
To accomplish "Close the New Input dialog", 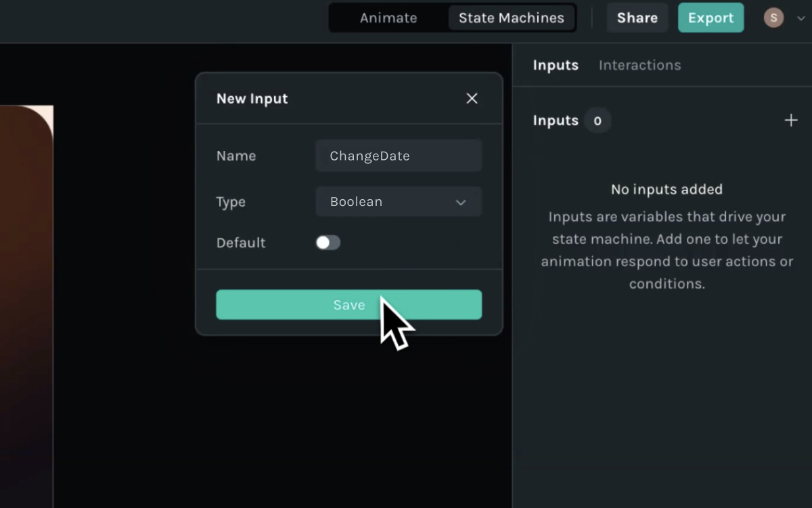I will point(472,99).
